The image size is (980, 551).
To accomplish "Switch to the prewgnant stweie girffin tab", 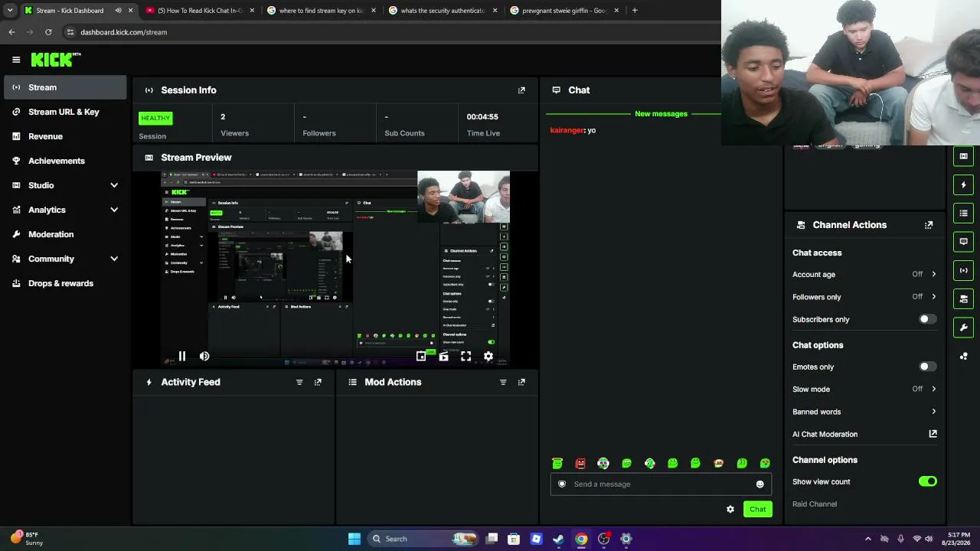I will tap(565, 11).
